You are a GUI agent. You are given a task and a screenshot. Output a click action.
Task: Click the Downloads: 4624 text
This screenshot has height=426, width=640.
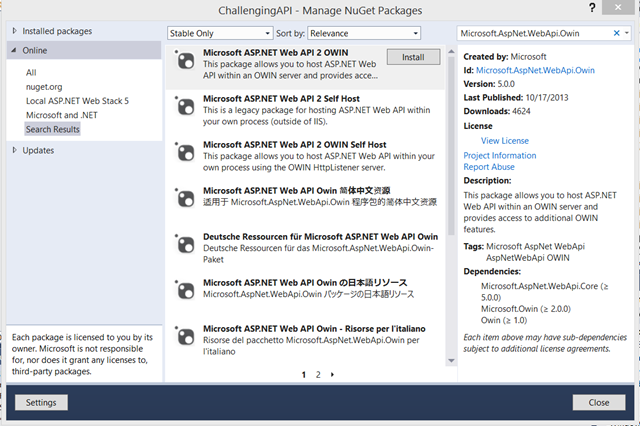pos(497,111)
